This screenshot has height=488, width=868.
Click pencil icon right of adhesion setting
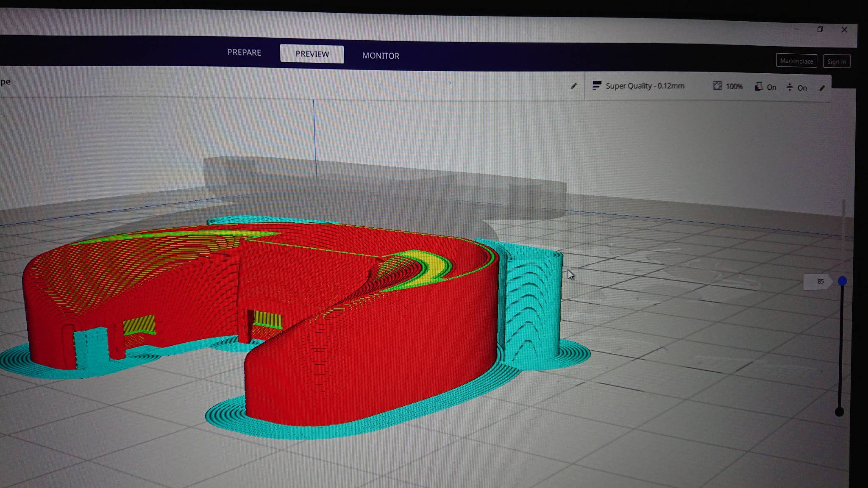(x=822, y=88)
